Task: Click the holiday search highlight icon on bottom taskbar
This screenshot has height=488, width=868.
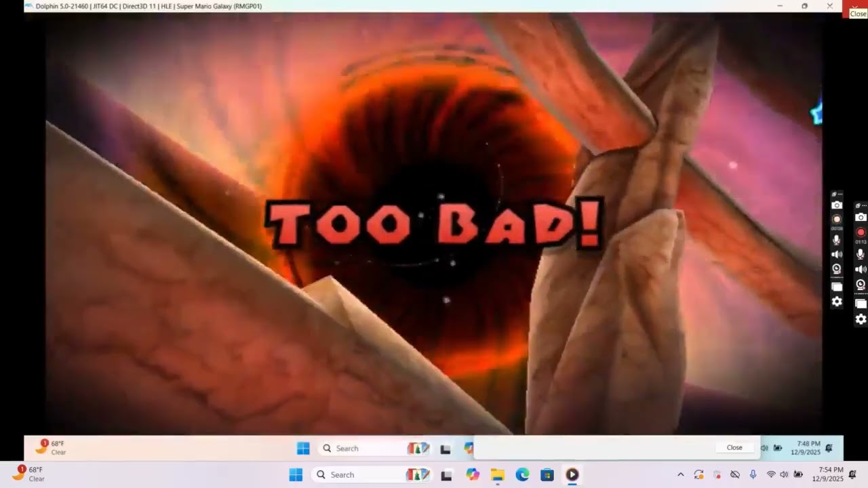Action: coord(417,474)
